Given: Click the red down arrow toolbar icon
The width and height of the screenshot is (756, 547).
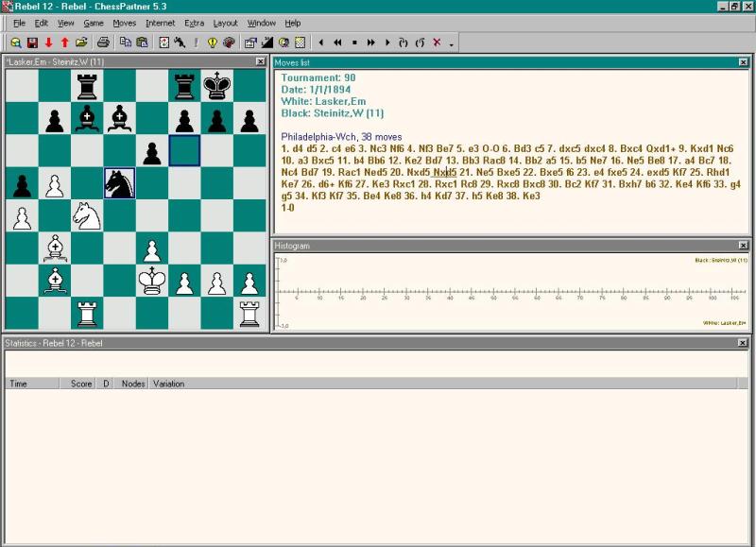Looking at the screenshot, I should [48, 43].
